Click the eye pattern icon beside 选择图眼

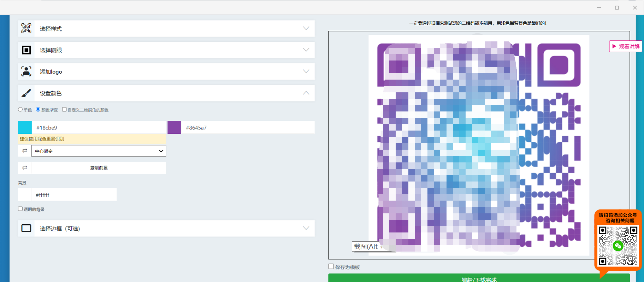tap(26, 50)
